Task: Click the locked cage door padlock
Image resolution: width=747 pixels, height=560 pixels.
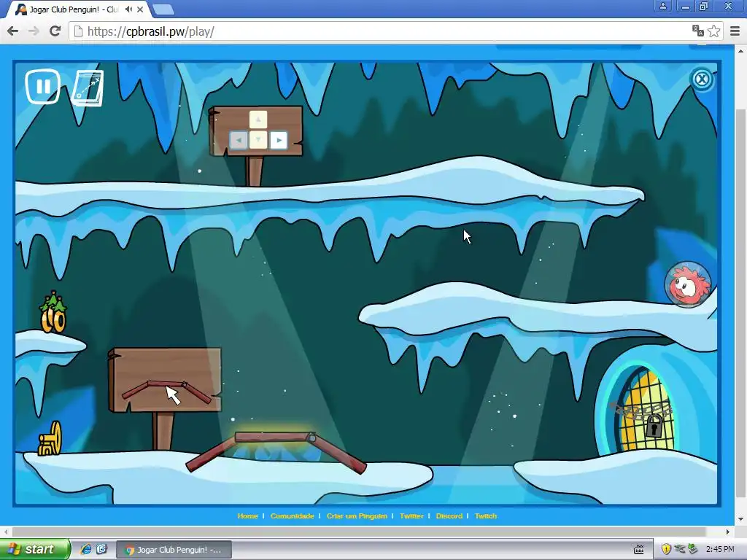Action: point(654,426)
